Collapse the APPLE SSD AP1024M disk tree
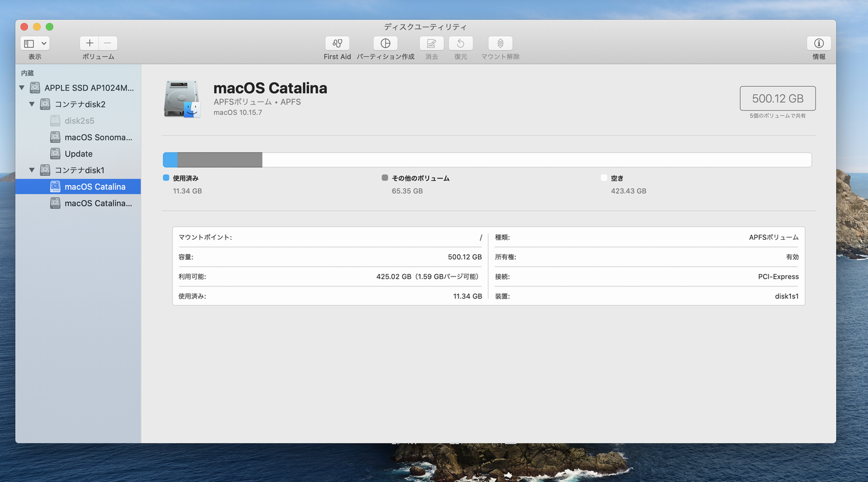The height and width of the screenshot is (482, 868). pyautogui.click(x=22, y=88)
